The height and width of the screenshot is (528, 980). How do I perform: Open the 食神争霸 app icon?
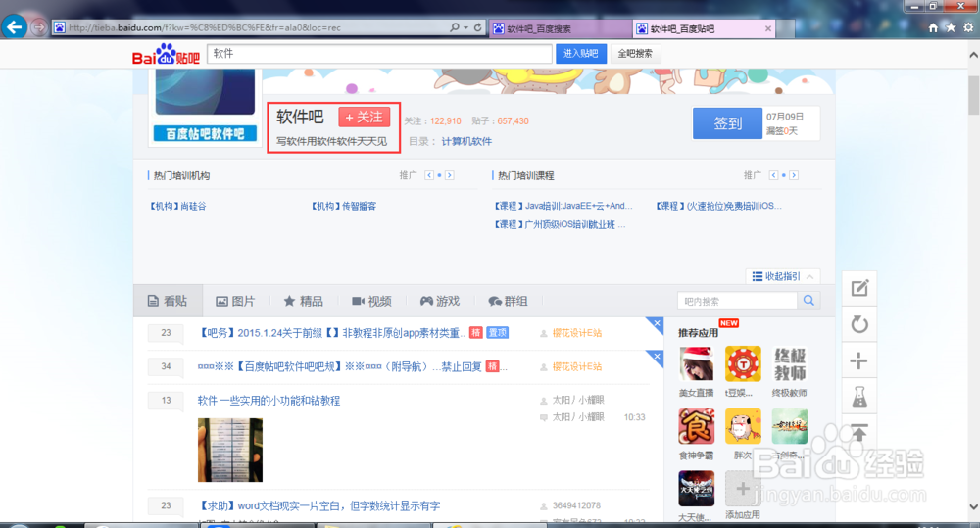click(x=696, y=426)
